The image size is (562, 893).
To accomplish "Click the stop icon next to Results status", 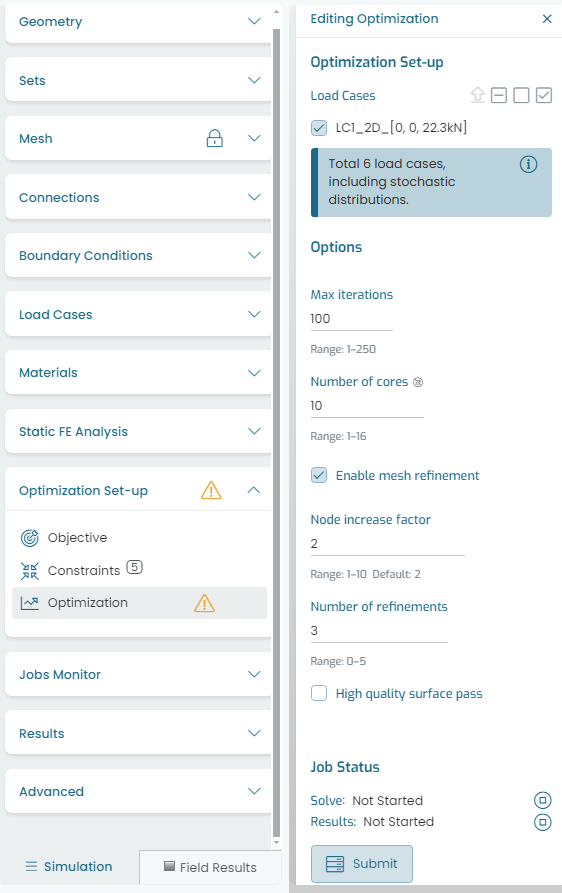I will point(543,822).
